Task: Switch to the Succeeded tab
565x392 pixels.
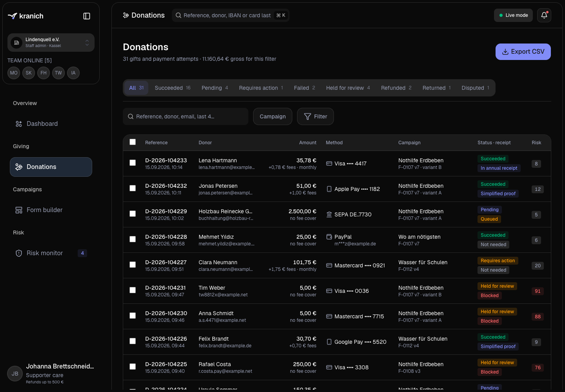Action: [173, 88]
